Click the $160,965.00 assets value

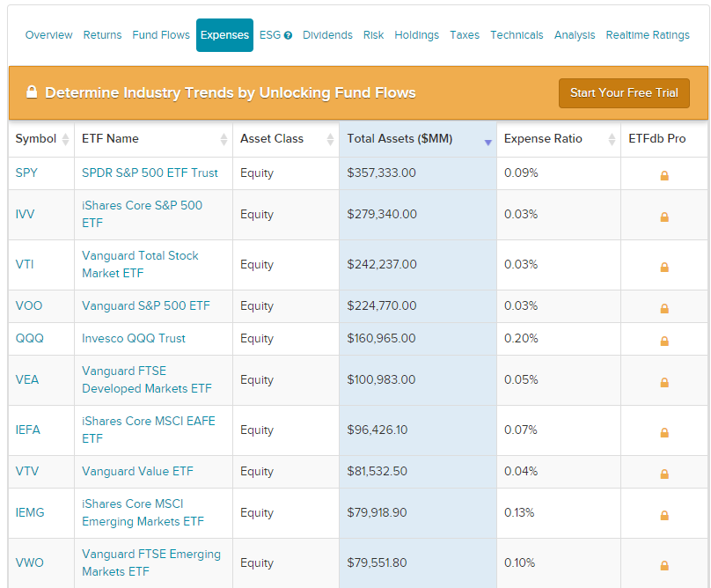pos(381,339)
